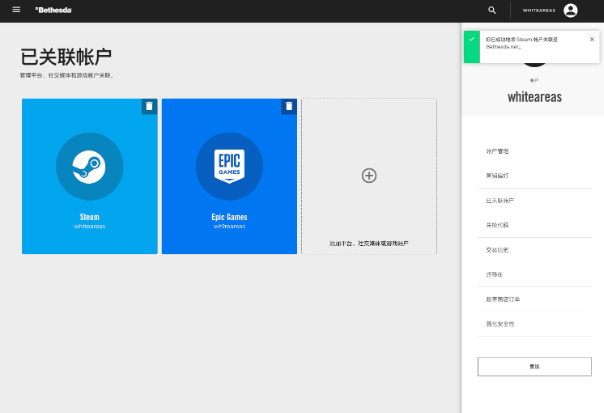Open 交易历史 in the sidebar
Viewport: 604px width, 413px height.
coord(534,250)
